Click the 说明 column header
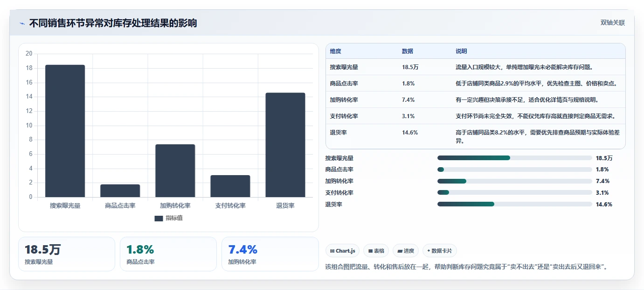 pyautogui.click(x=461, y=51)
